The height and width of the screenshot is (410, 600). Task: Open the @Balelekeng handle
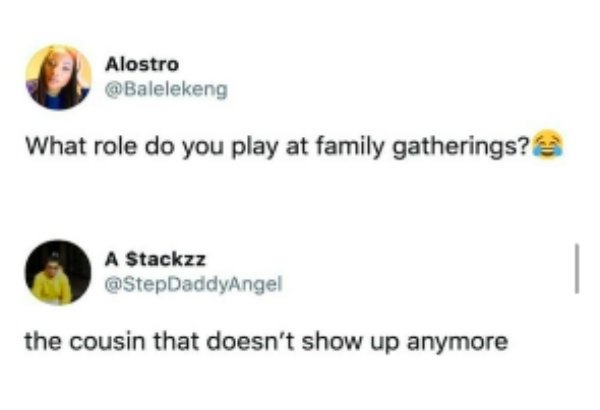pos(166,90)
